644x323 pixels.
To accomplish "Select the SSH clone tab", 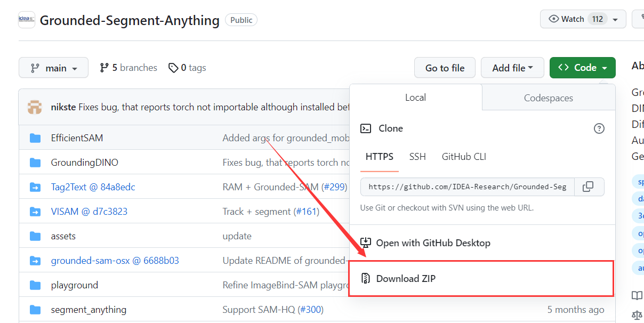I will (417, 157).
